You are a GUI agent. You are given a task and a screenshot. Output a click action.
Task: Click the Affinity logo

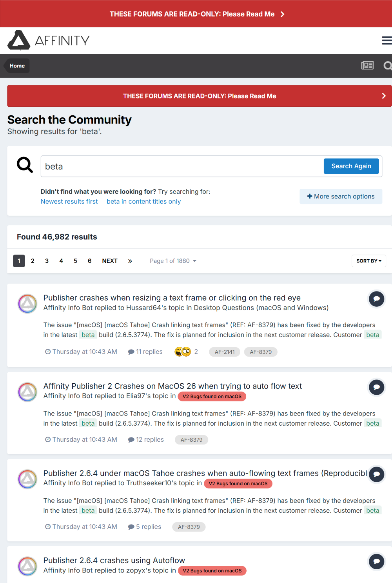tap(49, 40)
